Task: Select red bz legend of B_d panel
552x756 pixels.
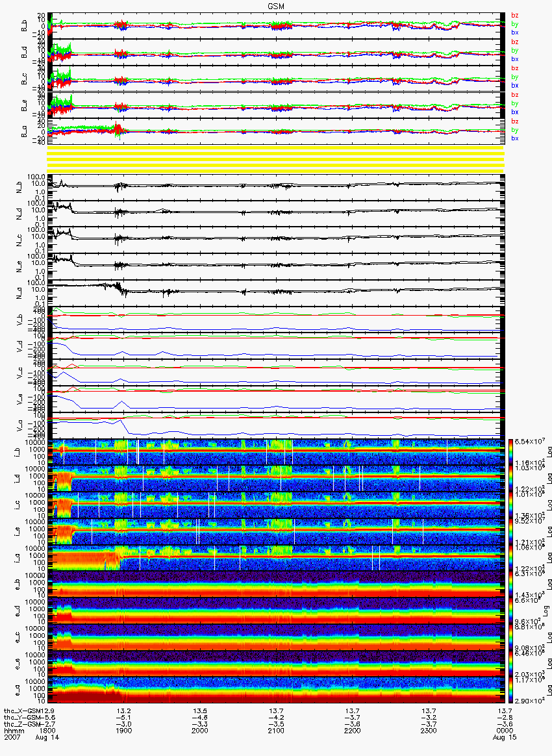Action: click(x=515, y=42)
